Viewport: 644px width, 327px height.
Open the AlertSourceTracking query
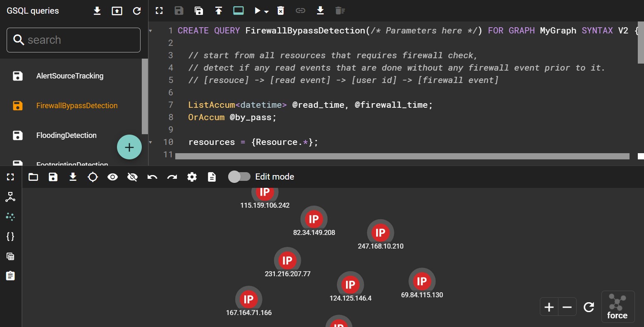(x=71, y=76)
